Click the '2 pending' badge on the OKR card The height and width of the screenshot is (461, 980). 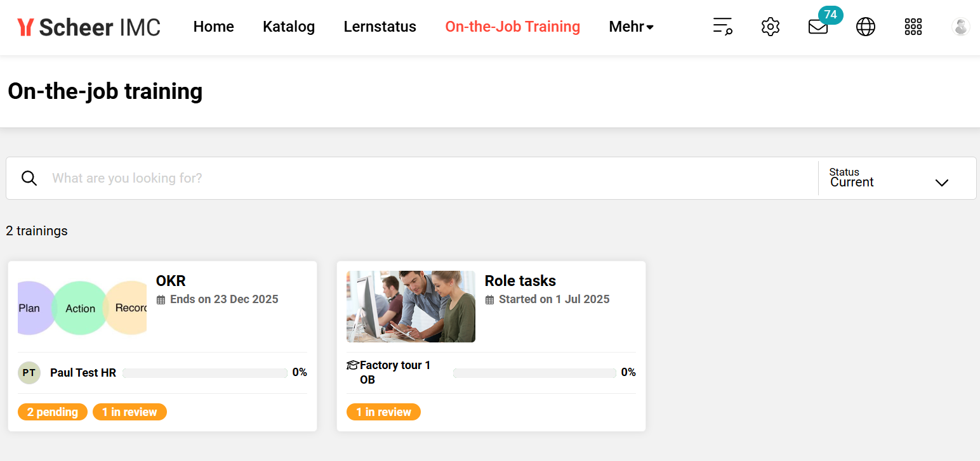tap(53, 412)
